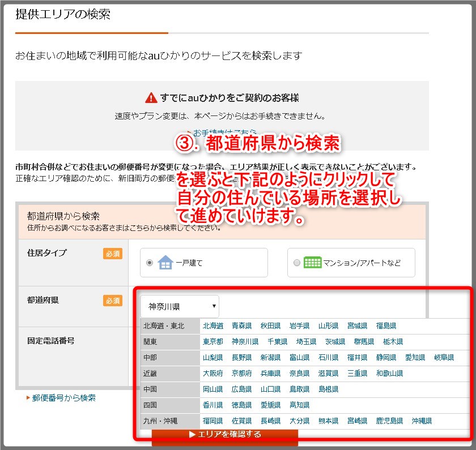Pick 沖縄県 in the 九州・沖縄 row
The image size is (476, 450).
coord(422,421)
